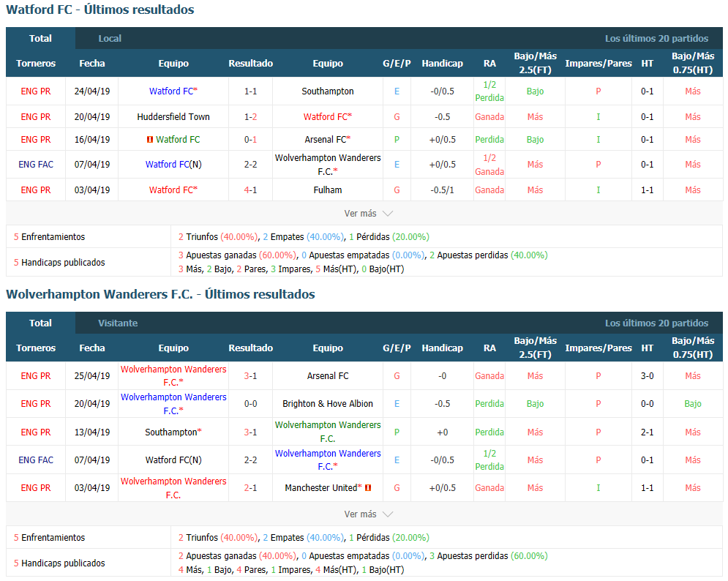Click the 1-1 result against Southampton on 24/04/19
Screen dimensions: 728x581
point(251,91)
